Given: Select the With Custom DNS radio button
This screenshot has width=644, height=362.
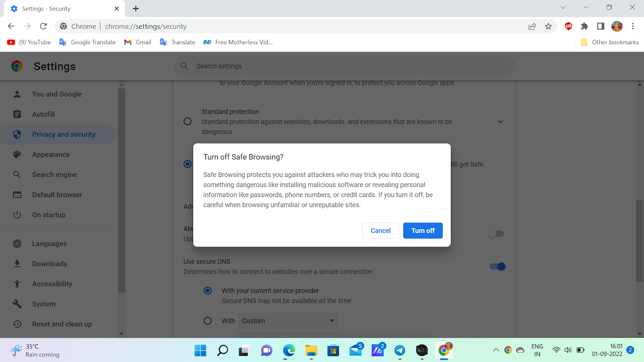Looking at the screenshot, I should [x=208, y=321].
